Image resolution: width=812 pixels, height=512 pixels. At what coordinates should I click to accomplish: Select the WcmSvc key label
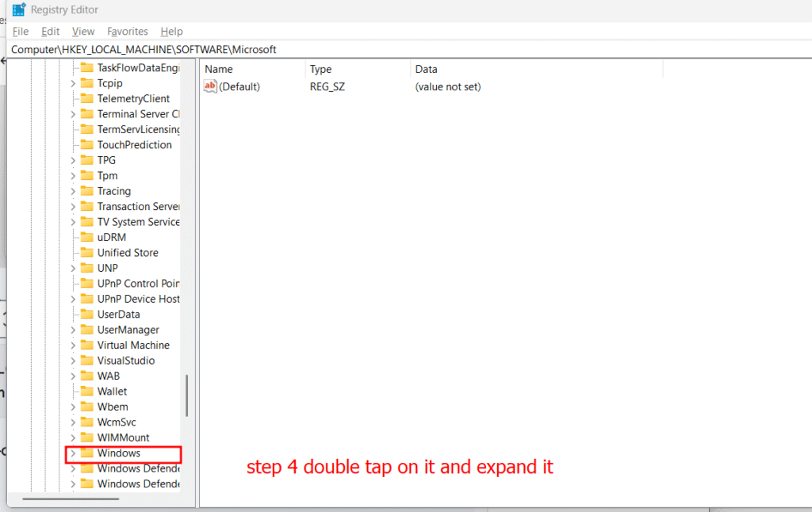point(117,422)
